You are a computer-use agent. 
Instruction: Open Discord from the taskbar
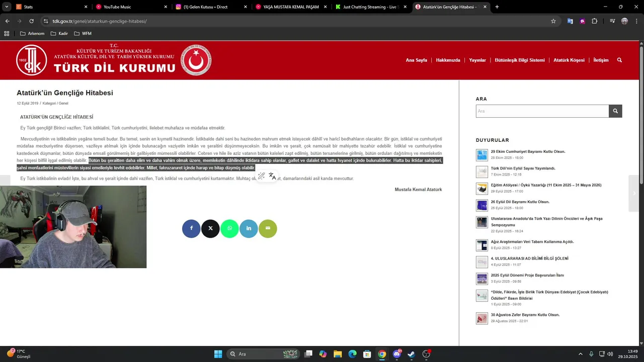(397, 354)
